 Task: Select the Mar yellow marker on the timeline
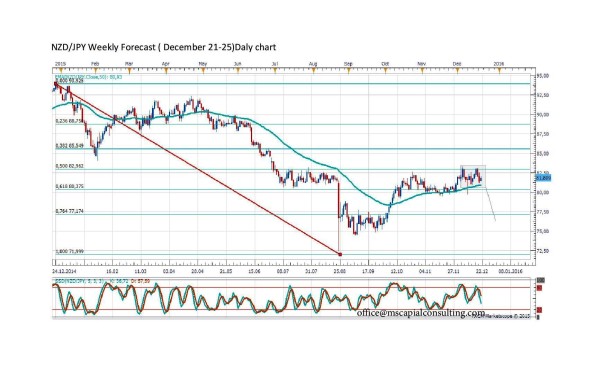(x=129, y=70)
